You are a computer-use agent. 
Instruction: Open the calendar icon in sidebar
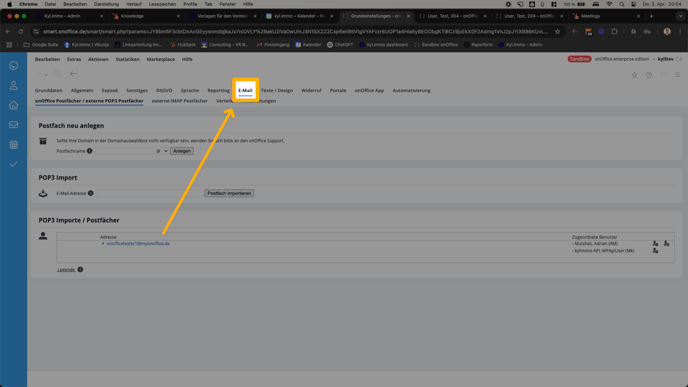pos(14,144)
